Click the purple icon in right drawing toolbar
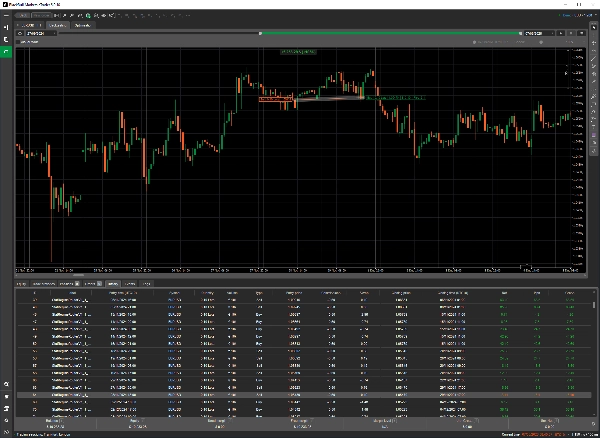Viewport: 600px width, 438px height. click(x=594, y=135)
